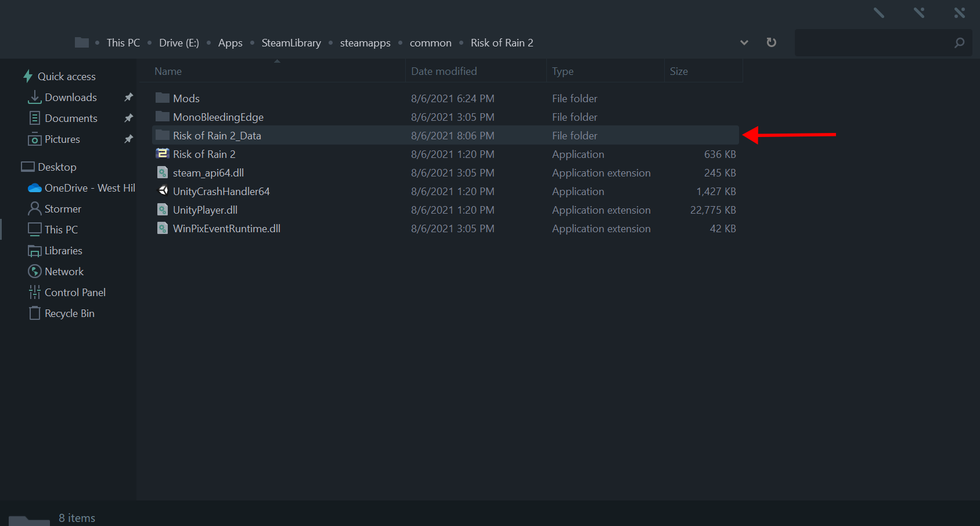The image size is (980, 526).
Task: Click the WinPixEventRuntime.dll file icon
Action: (x=163, y=228)
